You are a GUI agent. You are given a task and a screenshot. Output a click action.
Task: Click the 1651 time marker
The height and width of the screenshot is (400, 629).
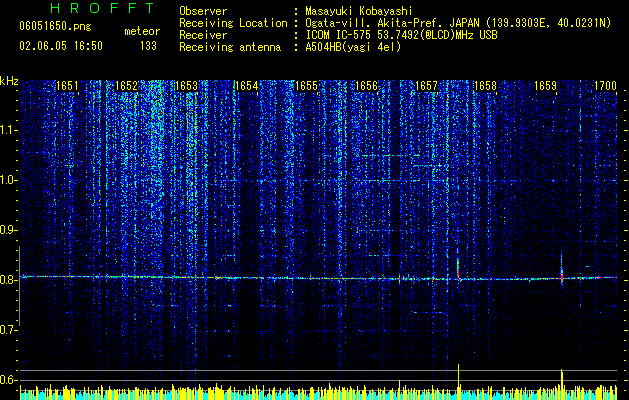click(67, 86)
